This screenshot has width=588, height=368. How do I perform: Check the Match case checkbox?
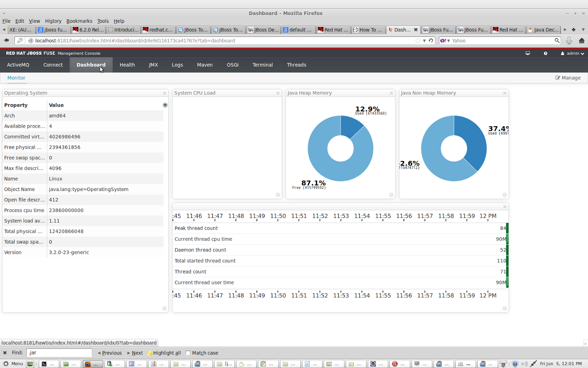coord(188,353)
